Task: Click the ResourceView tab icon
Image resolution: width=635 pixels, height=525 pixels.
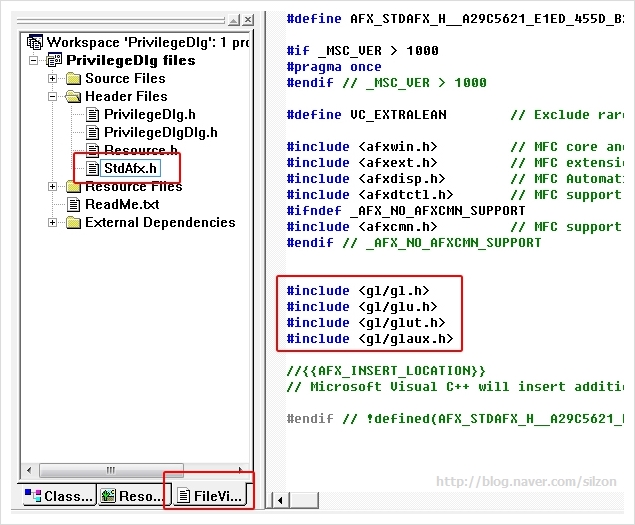Action: (108, 495)
